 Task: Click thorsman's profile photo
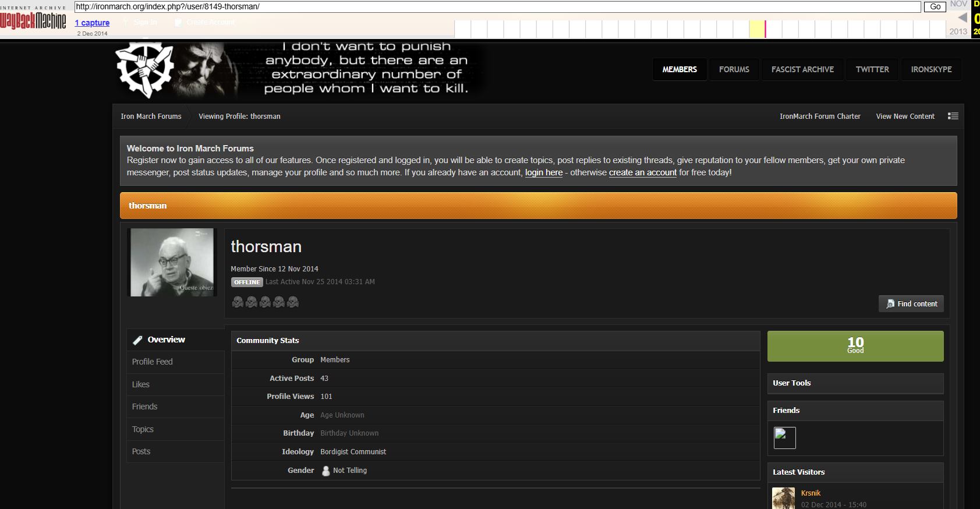172,262
